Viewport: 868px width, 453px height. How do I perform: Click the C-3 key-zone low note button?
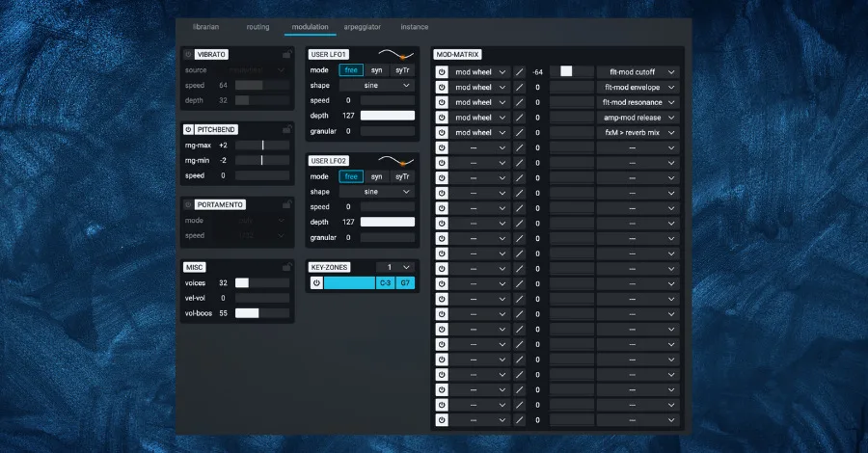click(x=385, y=282)
